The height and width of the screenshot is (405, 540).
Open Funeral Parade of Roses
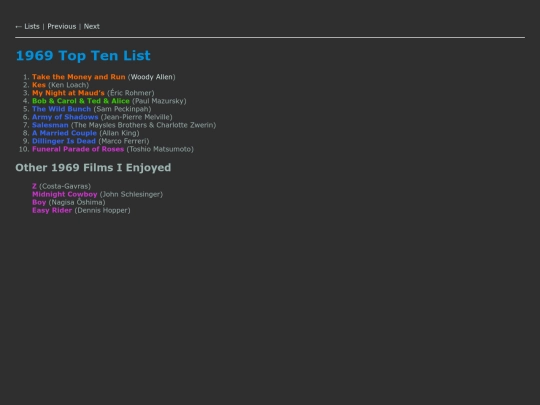pos(78,149)
